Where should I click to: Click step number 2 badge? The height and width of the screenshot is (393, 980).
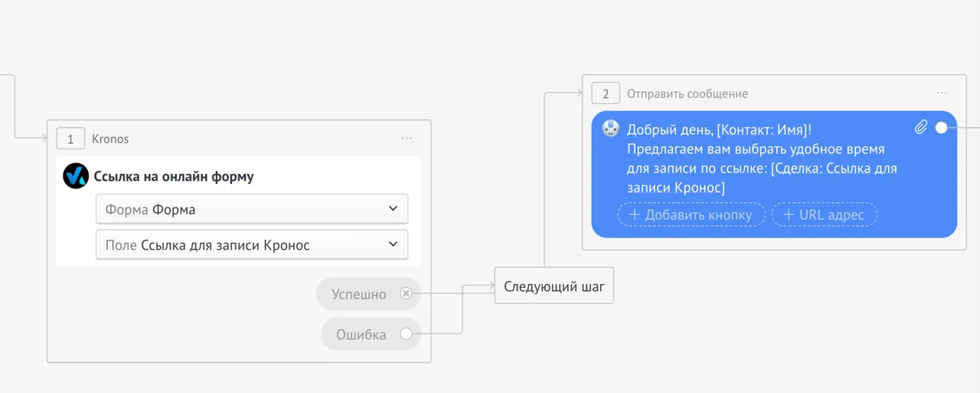606,93
